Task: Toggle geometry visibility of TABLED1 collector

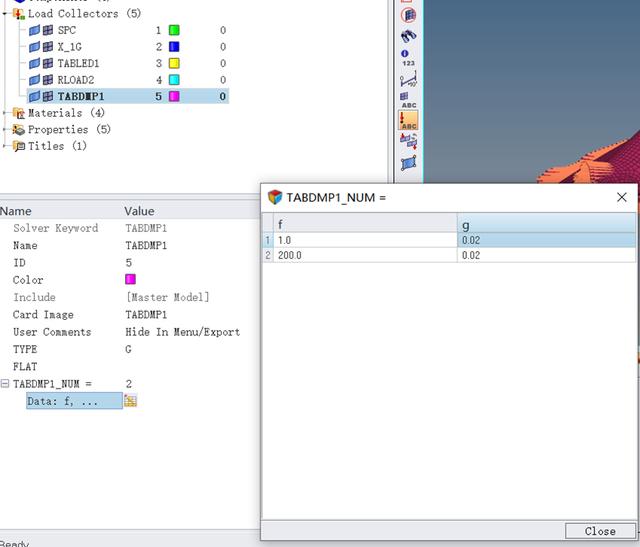Action: pos(35,63)
